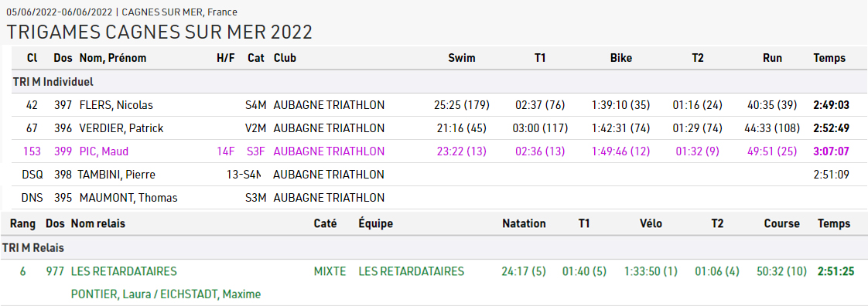Collapse the TRI M Relais group
Viewport: 868px width, 306px height.
click(x=32, y=248)
